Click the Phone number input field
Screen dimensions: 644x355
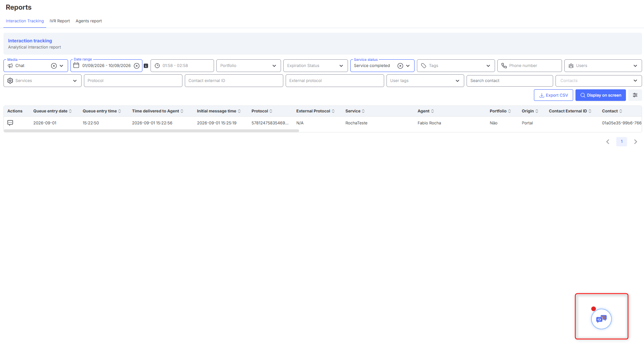coord(529,66)
